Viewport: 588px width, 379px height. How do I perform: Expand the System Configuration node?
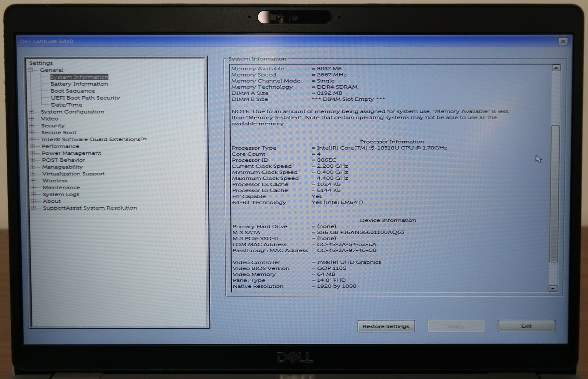(32, 112)
